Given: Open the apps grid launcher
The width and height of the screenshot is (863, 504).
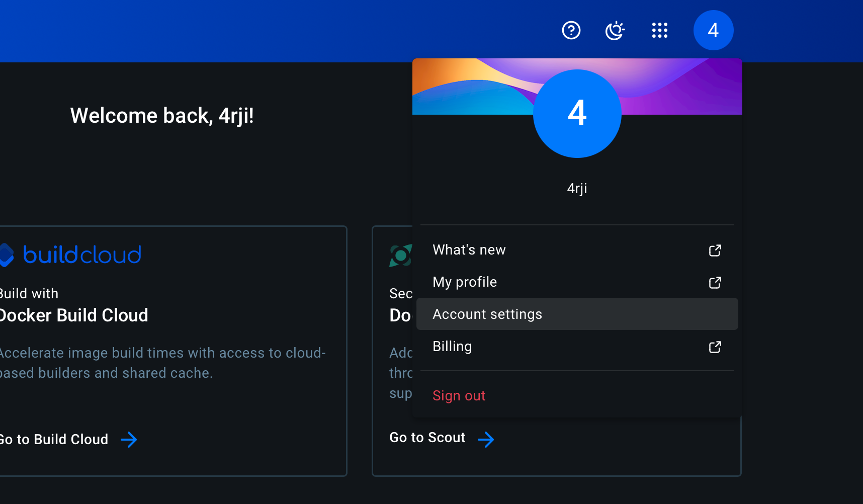Looking at the screenshot, I should (x=659, y=31).
